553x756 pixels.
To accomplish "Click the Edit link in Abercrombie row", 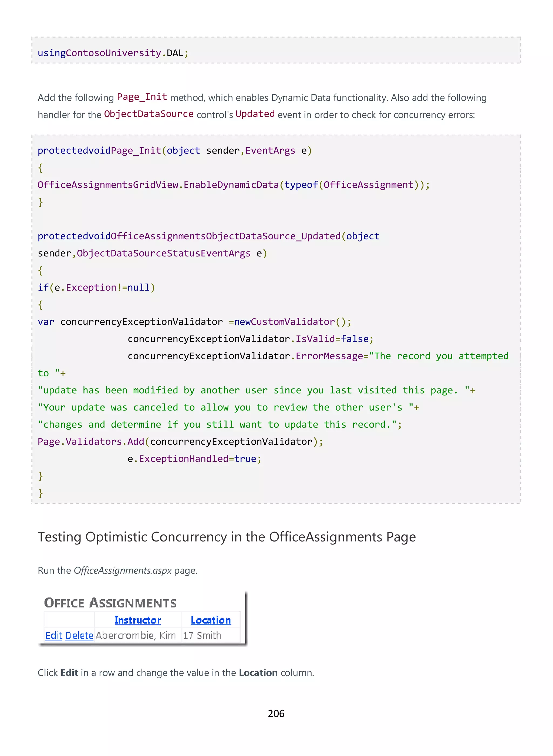I will pyautogui.click(x=53, y=635).
